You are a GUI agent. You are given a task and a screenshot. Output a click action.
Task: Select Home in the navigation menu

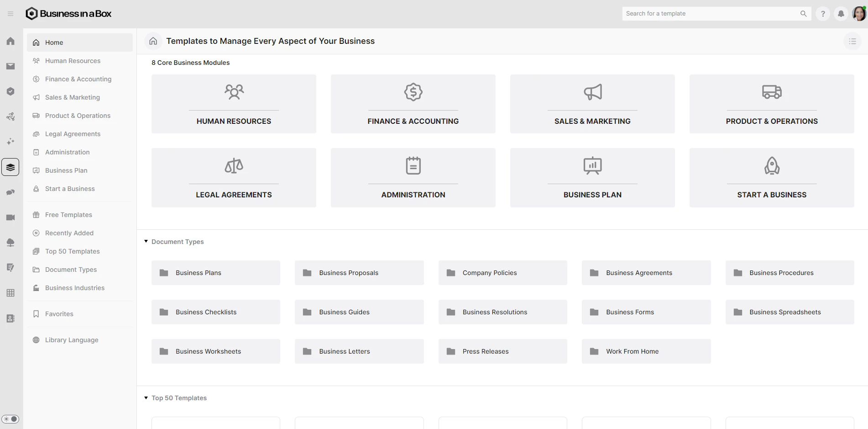[54, 42]
